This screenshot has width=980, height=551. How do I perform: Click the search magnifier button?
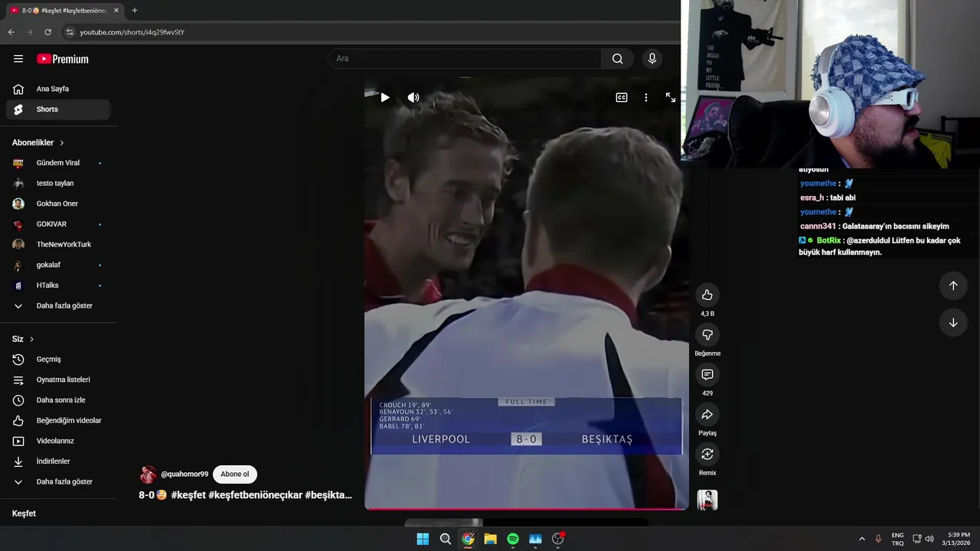tap(617, 59)
